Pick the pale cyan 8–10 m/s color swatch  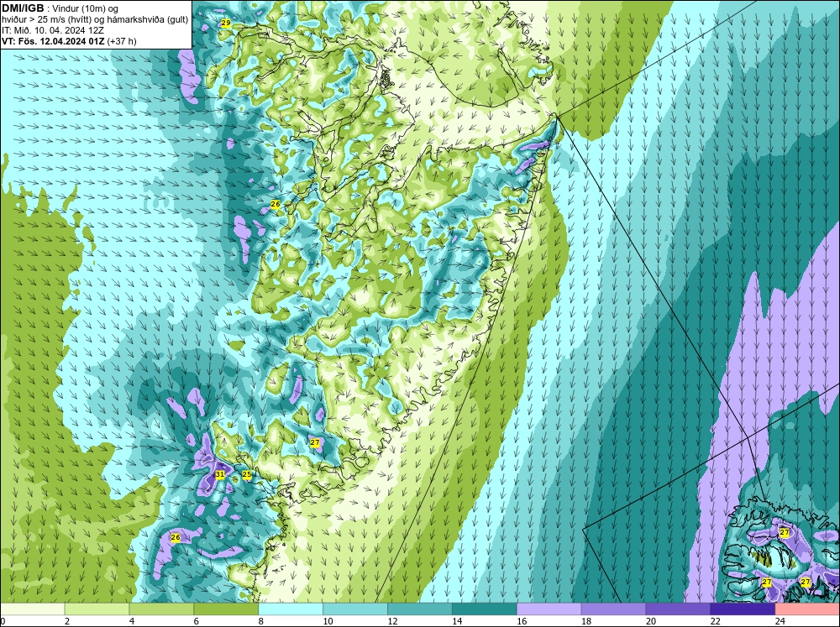pyautogui.click(x=291, y=609)
